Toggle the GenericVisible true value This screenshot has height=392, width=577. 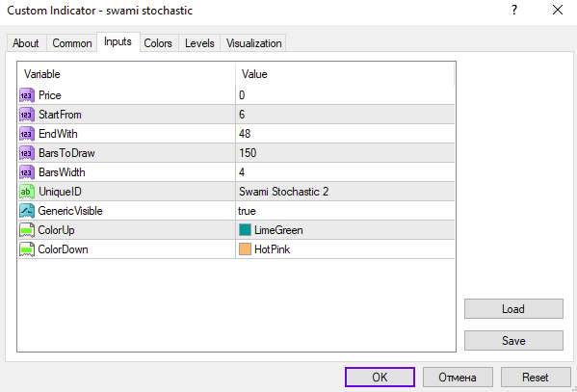pos(345,211)
